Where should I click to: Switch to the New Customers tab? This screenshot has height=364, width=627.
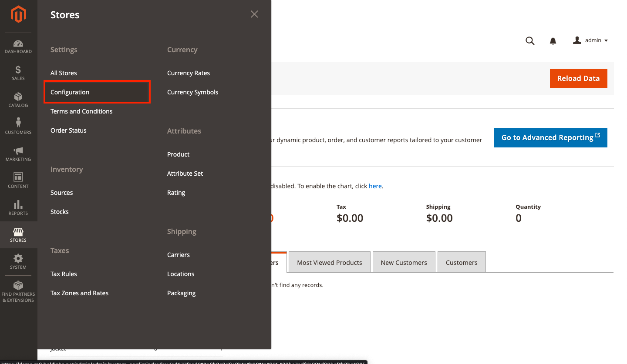pos(404,262)
